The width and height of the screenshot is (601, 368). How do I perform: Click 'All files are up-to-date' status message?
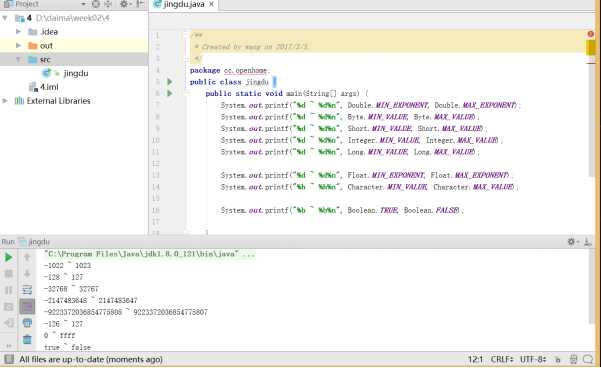click(91, 360)
